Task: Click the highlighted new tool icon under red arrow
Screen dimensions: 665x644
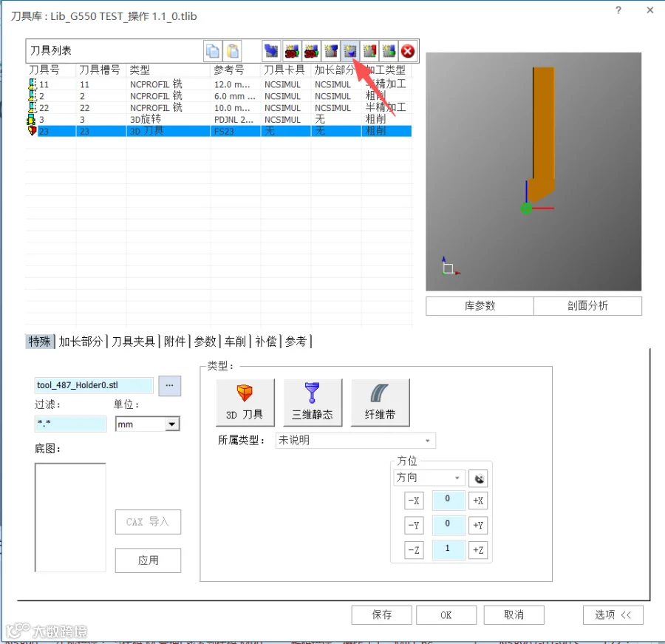Action: coord(350,51)
